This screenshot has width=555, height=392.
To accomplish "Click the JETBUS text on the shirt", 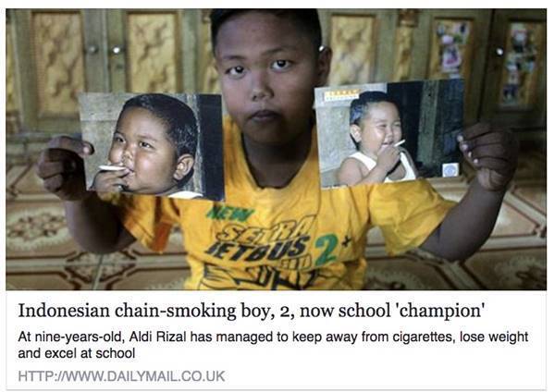I will (x=257, y=250).
